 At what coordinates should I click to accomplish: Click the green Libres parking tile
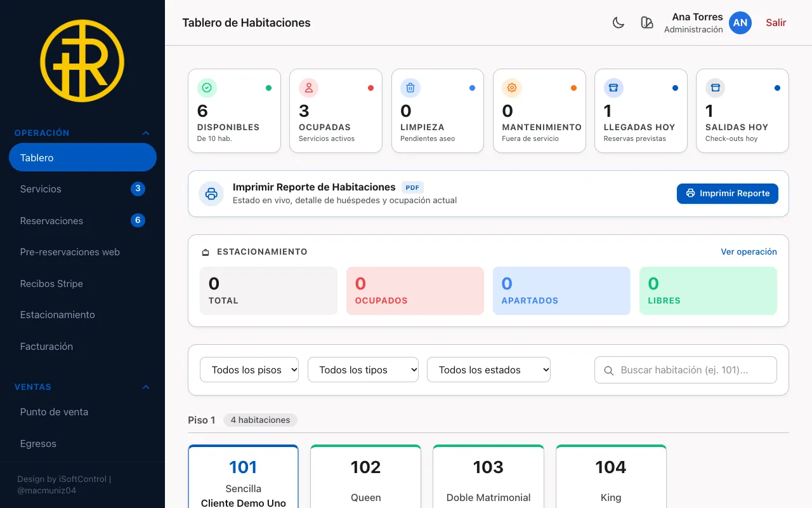(708, 291)
